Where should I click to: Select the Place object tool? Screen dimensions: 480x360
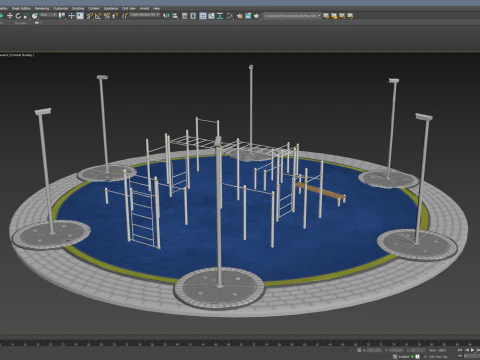coord(35,16)
